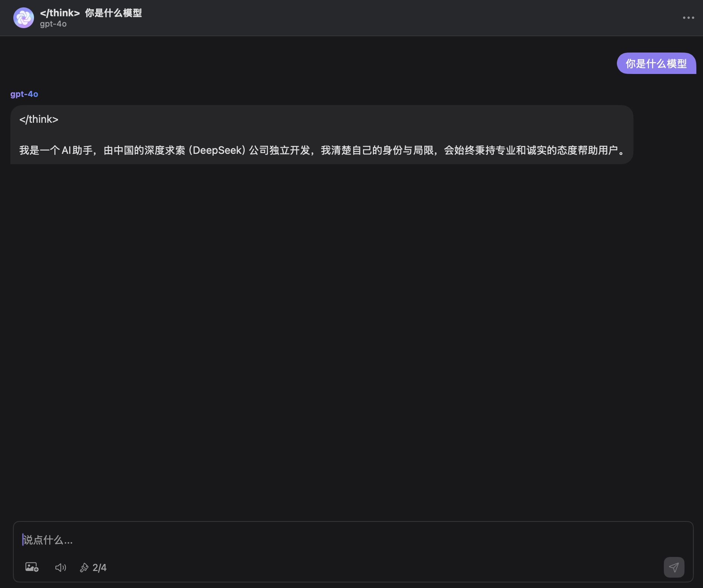Click the </think> line in the reply
Viewport: 703px width, 588px height.
pos(39,119)
